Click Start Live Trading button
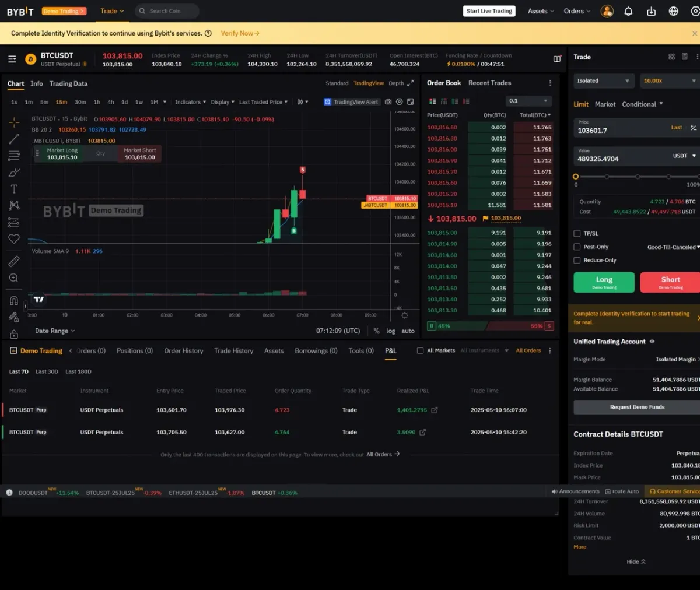This screenshot has height=590, width=700. [489, 11]
